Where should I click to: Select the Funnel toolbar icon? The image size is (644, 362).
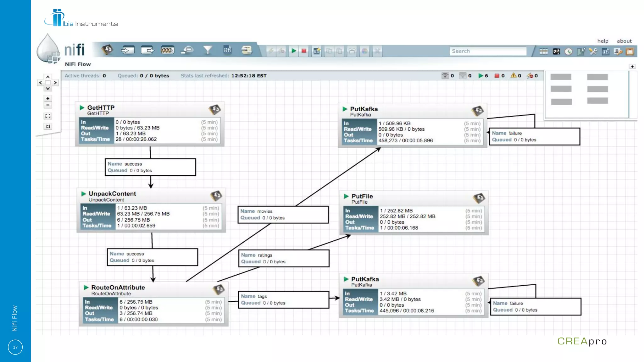208,50
